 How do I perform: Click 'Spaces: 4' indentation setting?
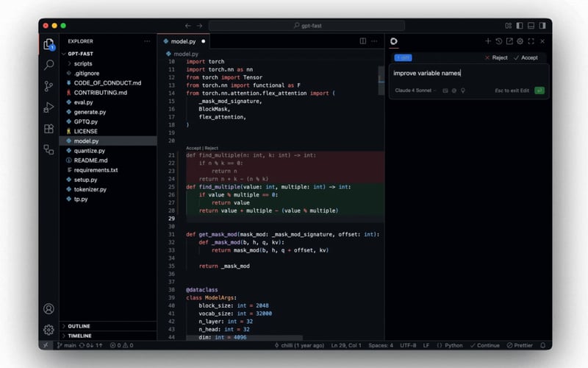click(x=381, y=345)
